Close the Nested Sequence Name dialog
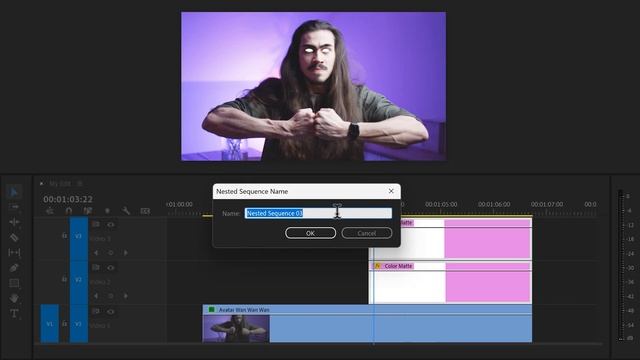Image resolution: width=640 pixels, height=360 pixels. [x=391, y=191]
